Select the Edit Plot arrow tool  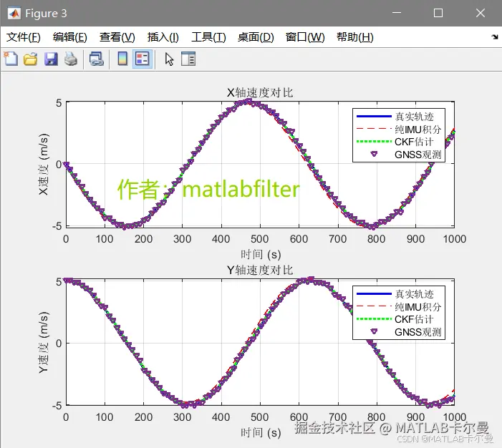[169, 59]
